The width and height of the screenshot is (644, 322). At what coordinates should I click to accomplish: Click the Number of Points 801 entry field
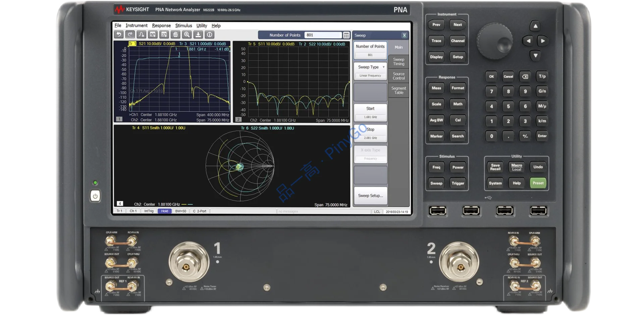(x=323, y=35)
